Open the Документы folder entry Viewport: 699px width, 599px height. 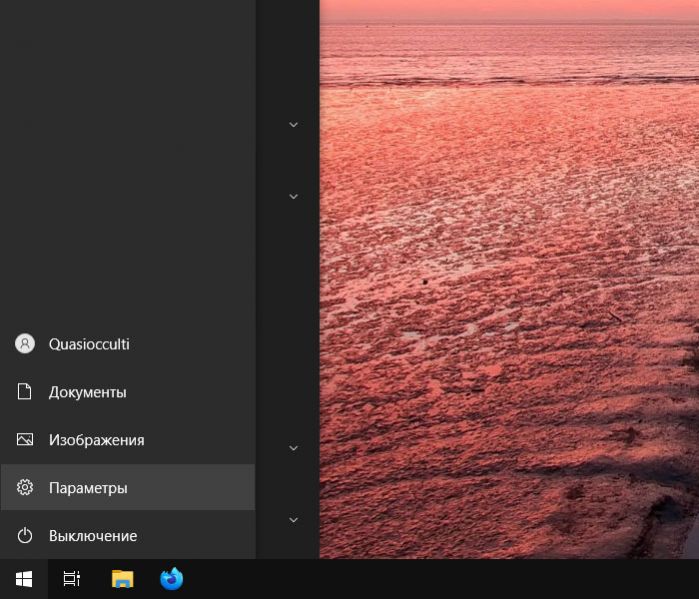point(128,392)
